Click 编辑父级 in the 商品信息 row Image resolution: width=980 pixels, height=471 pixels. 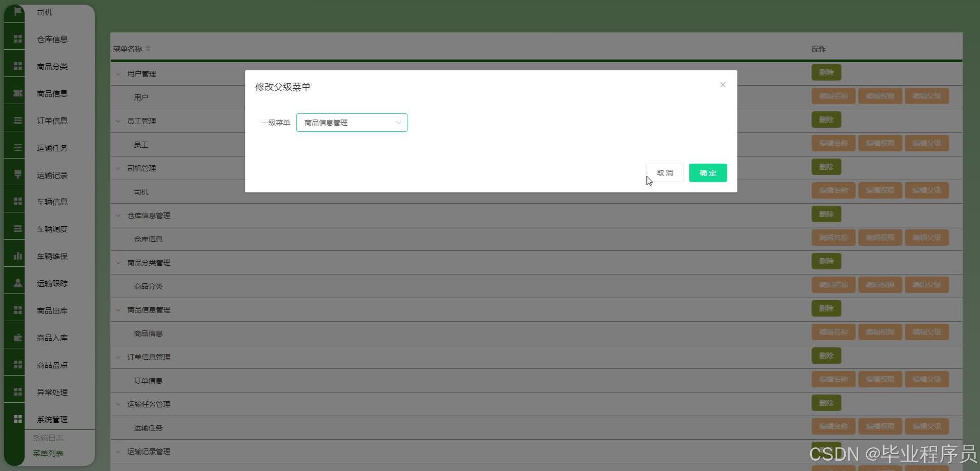point(927,332)
